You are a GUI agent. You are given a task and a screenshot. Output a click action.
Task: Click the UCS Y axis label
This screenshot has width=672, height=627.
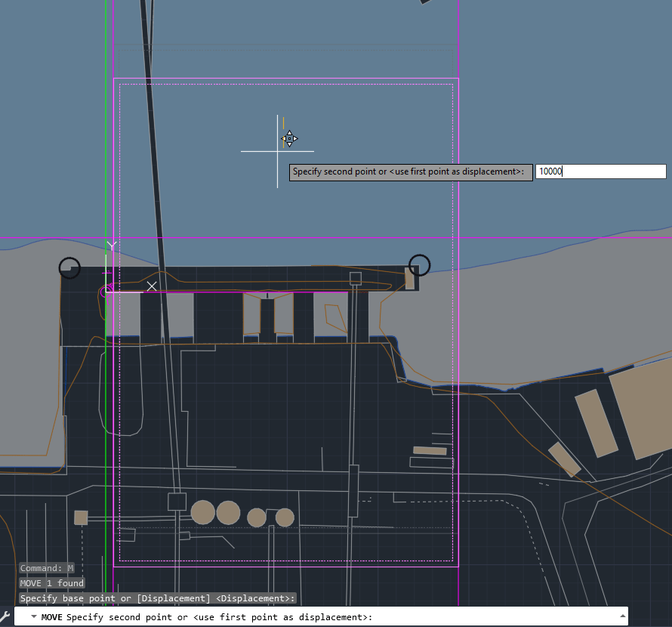pos(112,246)
